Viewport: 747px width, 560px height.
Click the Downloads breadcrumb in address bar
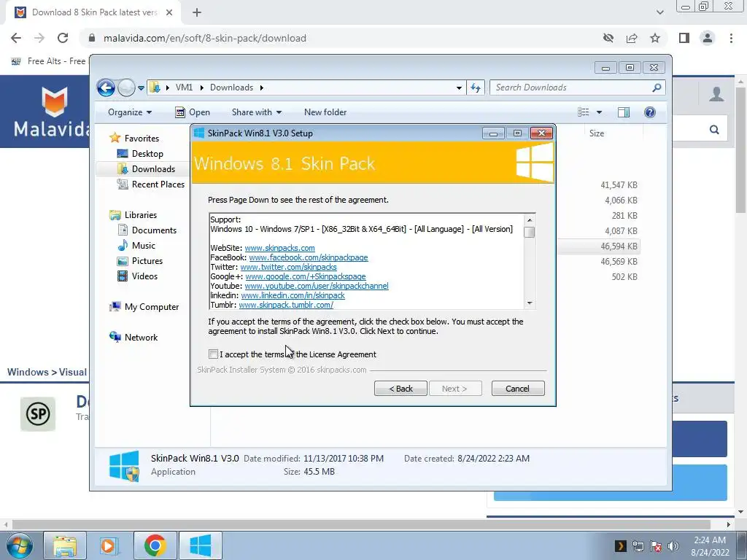[231, 87]
